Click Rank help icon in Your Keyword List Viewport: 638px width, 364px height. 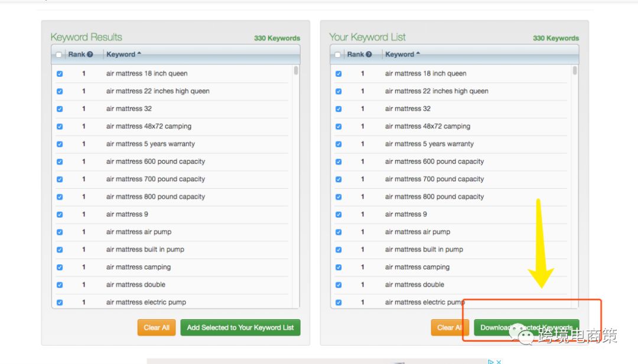(x=369, y=54)
